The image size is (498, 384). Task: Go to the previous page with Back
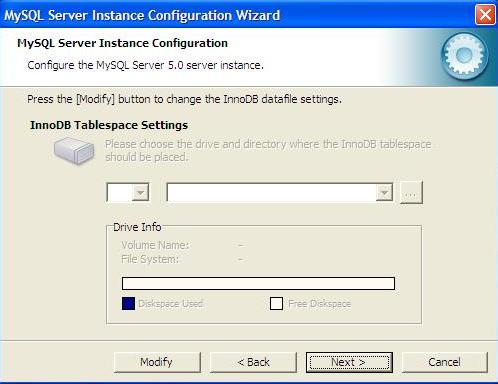click(253, 362)
